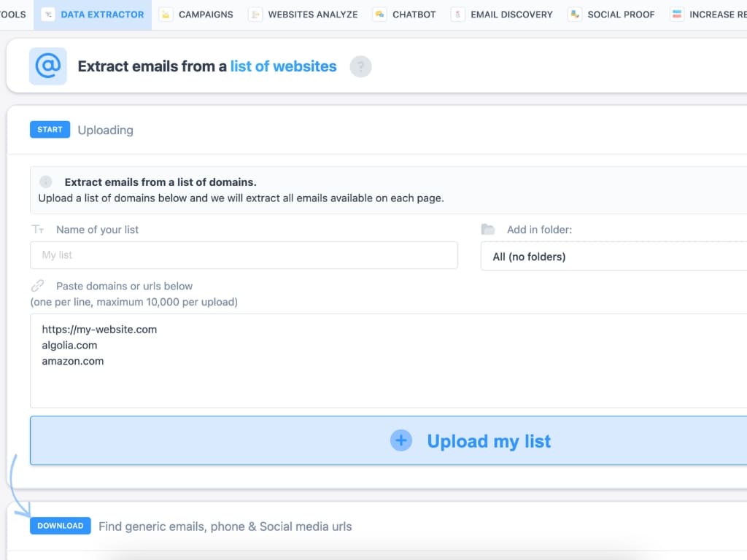
Task: Click the Chatbot speech bubble icon
Action: click(379, 15)
